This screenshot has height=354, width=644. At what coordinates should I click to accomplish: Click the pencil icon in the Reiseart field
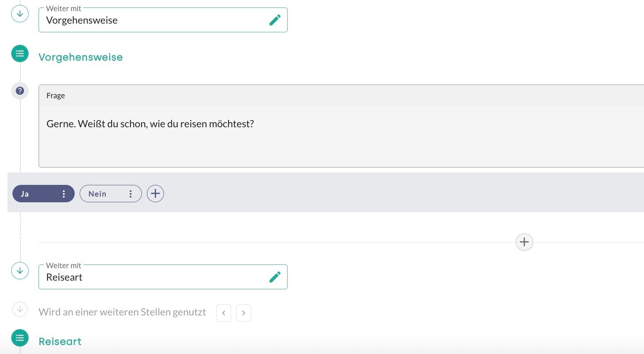(x=275, y=277)
